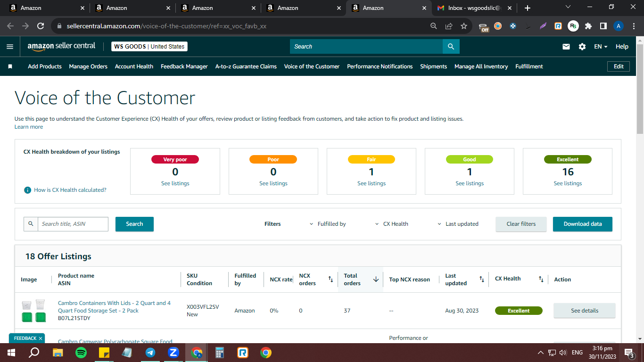Open Sticky Notes from the taskbar
Screen dimensions: 644x362
[104, 353]
